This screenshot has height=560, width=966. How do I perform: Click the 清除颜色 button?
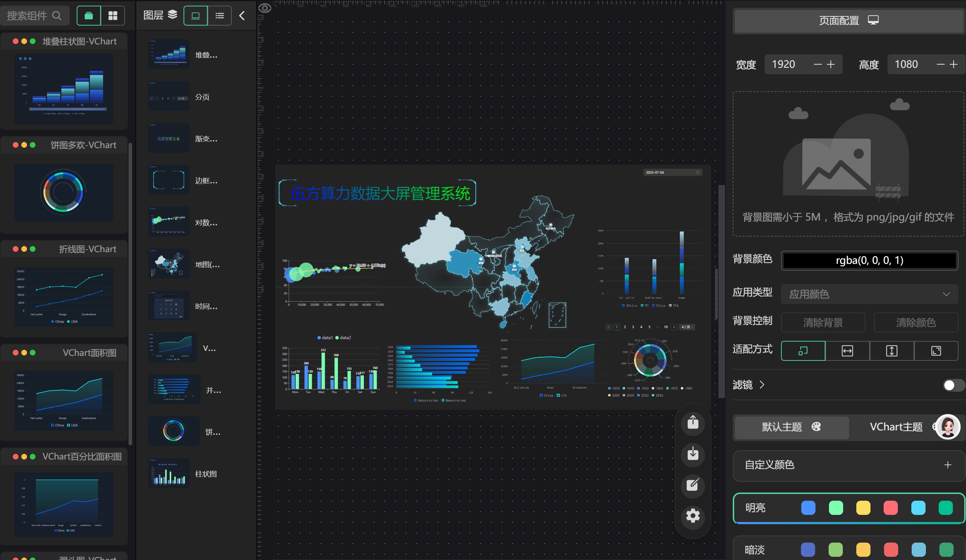(x=915, y=322)
